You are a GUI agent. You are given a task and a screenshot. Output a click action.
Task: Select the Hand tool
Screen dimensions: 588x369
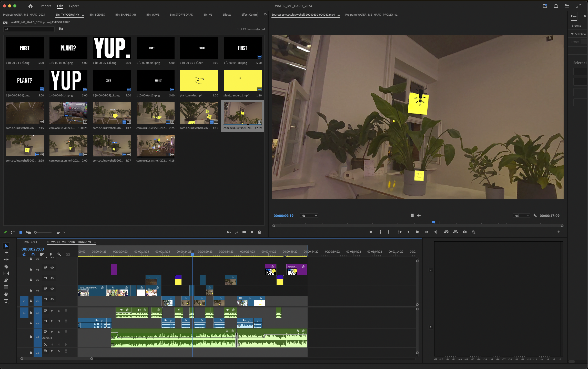click(6, 294)
